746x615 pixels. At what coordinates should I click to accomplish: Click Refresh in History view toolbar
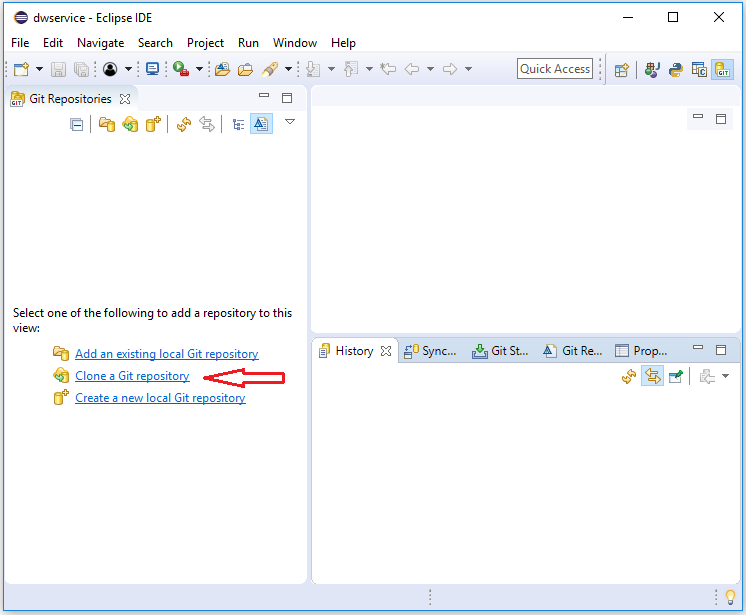(629, 377)
